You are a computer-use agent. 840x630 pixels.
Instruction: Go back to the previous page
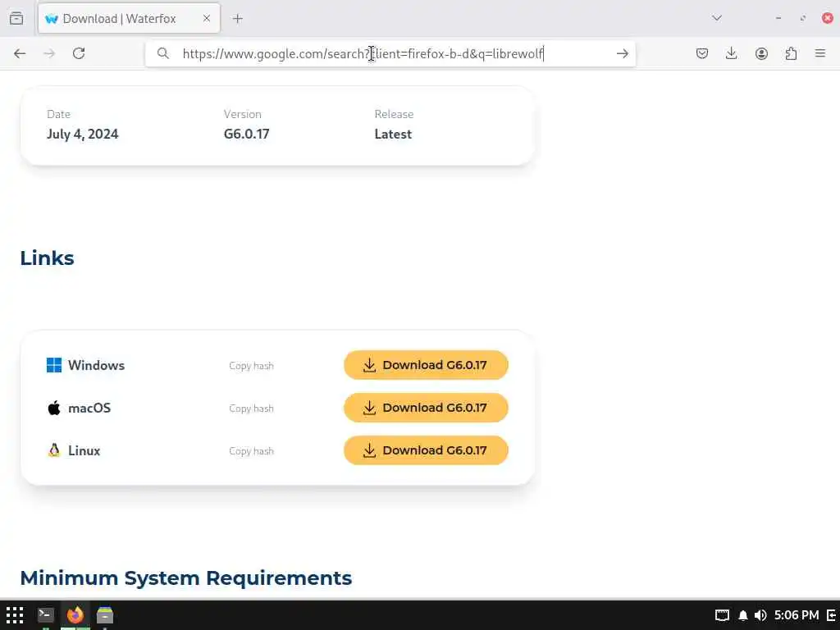coord(20,53)
